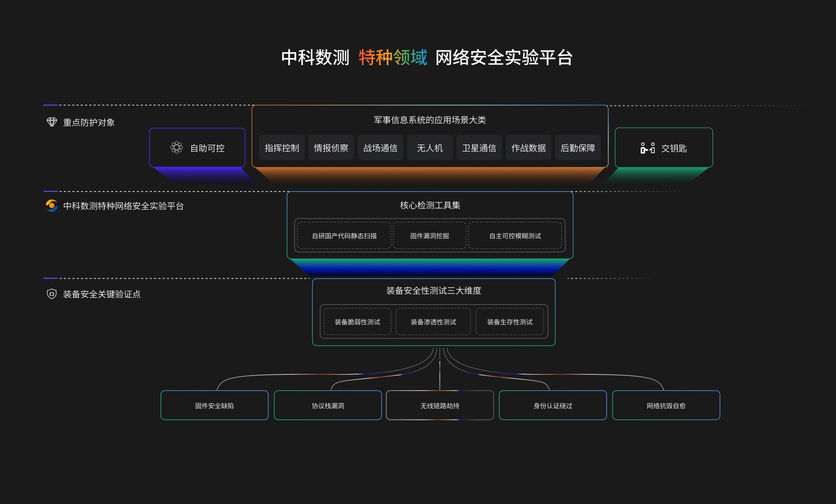This screenshot has width=836, height=504.
Task: Click the shield icon beside 装备安全关键验证点
Action: pos(52,294)
